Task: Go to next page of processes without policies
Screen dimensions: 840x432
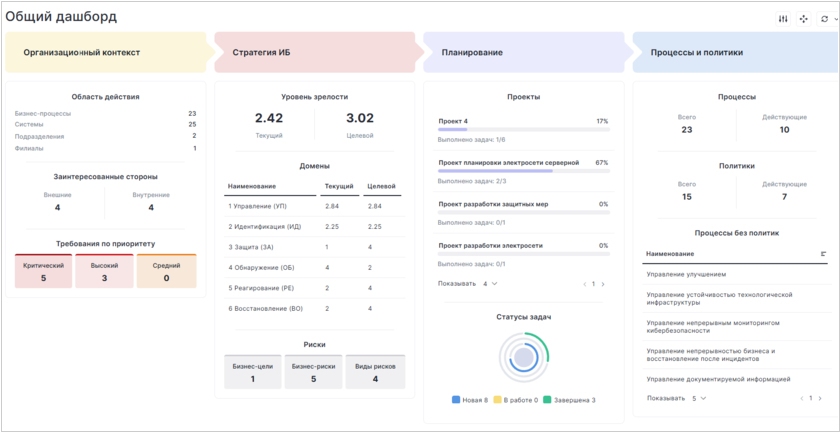Action: click(823, 398)
